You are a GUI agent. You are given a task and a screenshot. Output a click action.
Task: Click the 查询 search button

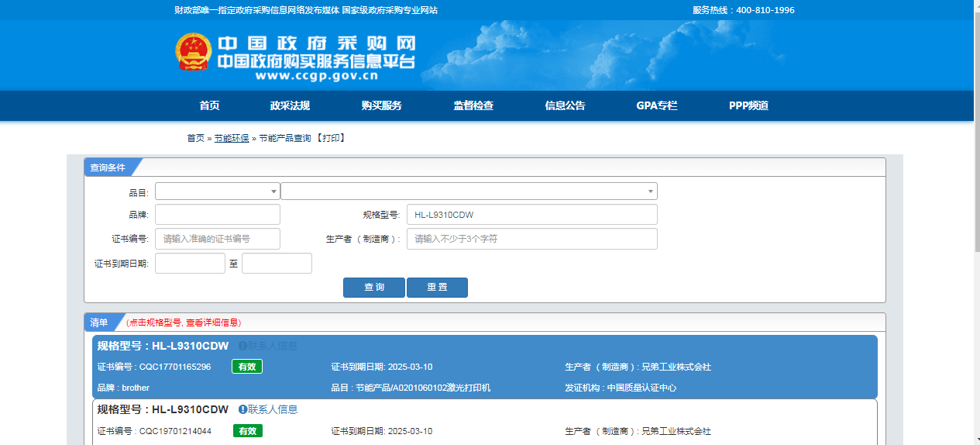tap(374, 288)
